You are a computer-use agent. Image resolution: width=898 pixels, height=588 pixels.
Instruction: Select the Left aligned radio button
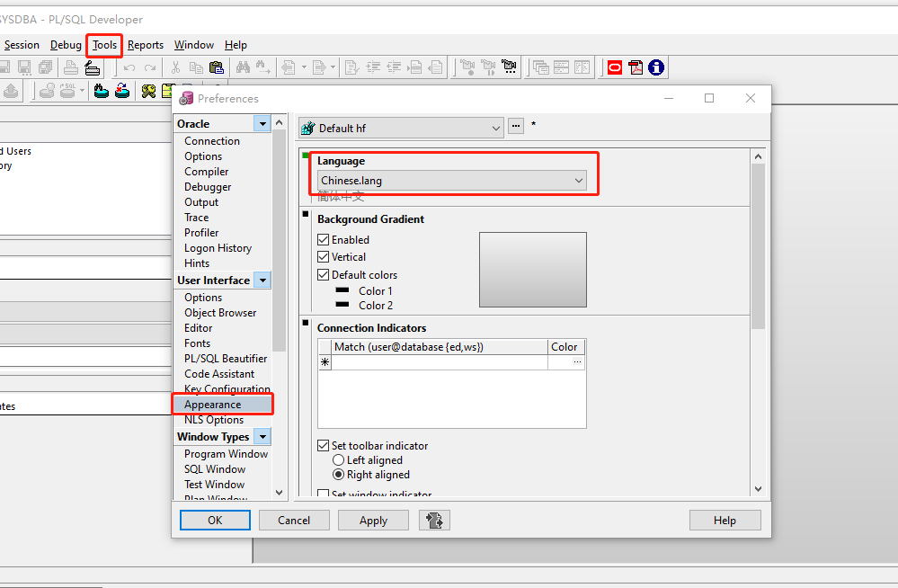pos(338,459)
